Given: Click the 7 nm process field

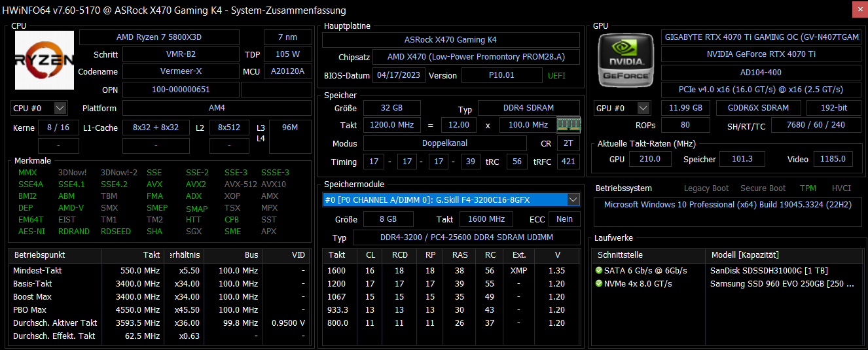Looking at the screenshot, I should point(287,37).
